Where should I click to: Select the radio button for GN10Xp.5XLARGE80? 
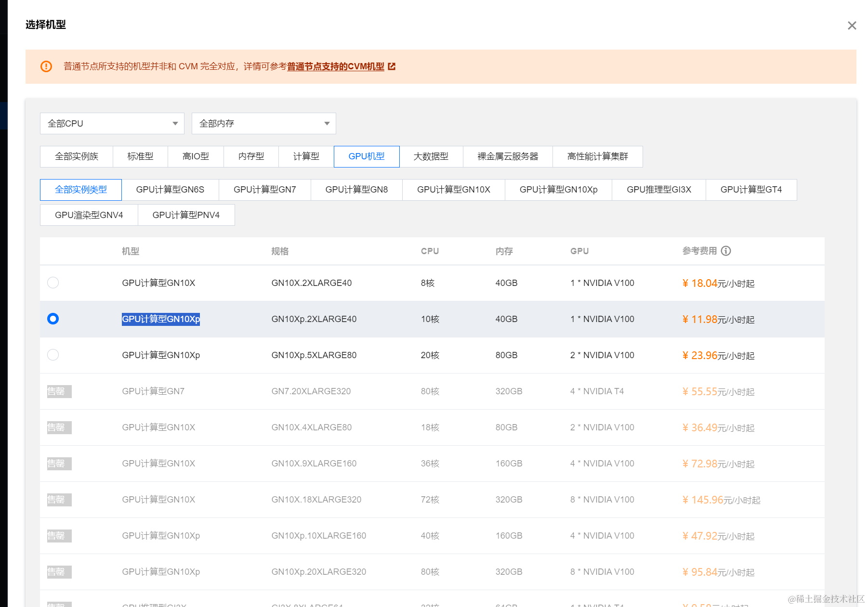(53, 355)
